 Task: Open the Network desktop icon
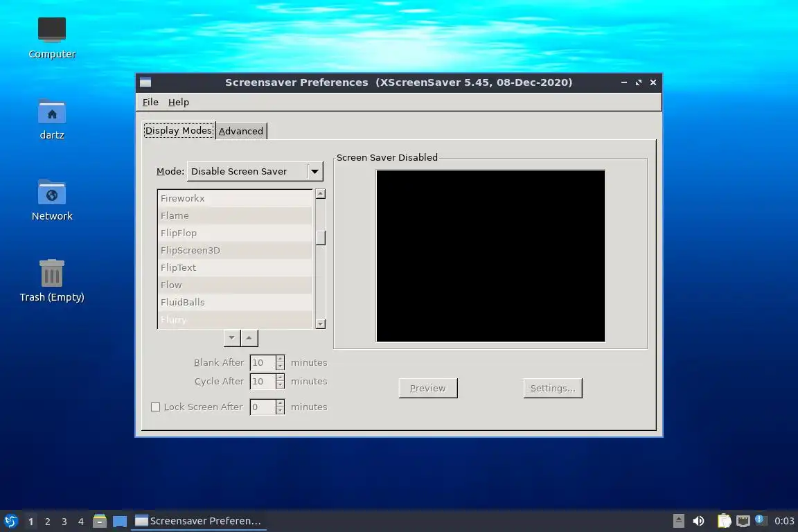tap(52, 201)
